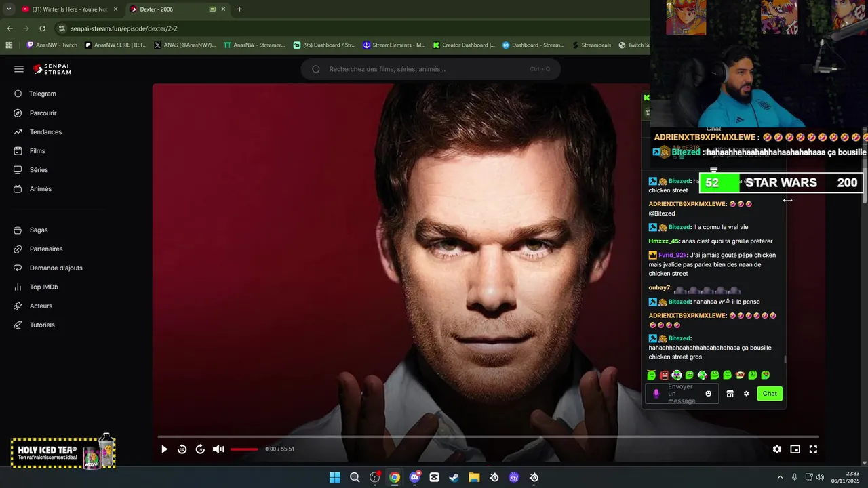Screen dimensions: 868x488
Task: Open a new browser tab
Action: tap(239, 9)
